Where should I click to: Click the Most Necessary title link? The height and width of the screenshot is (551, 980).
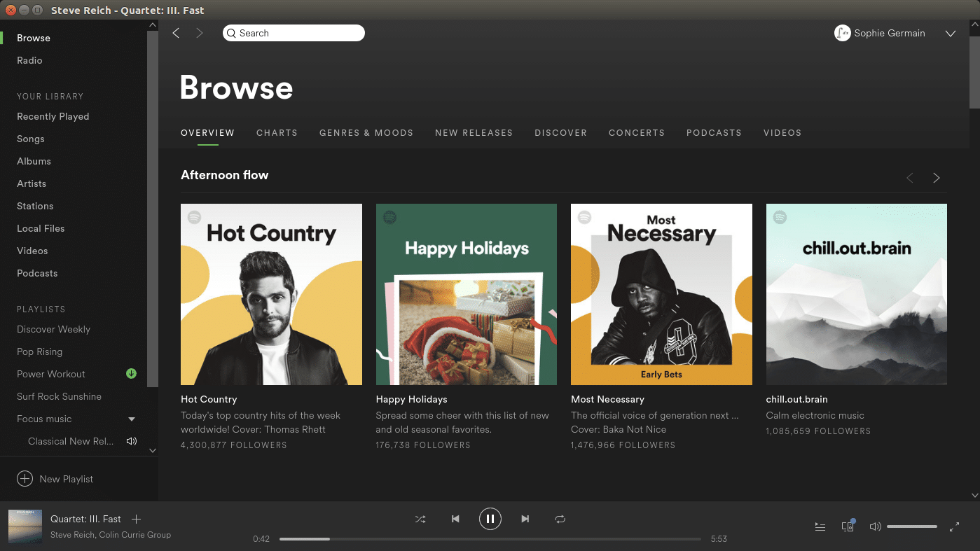[x=607, y=399]
